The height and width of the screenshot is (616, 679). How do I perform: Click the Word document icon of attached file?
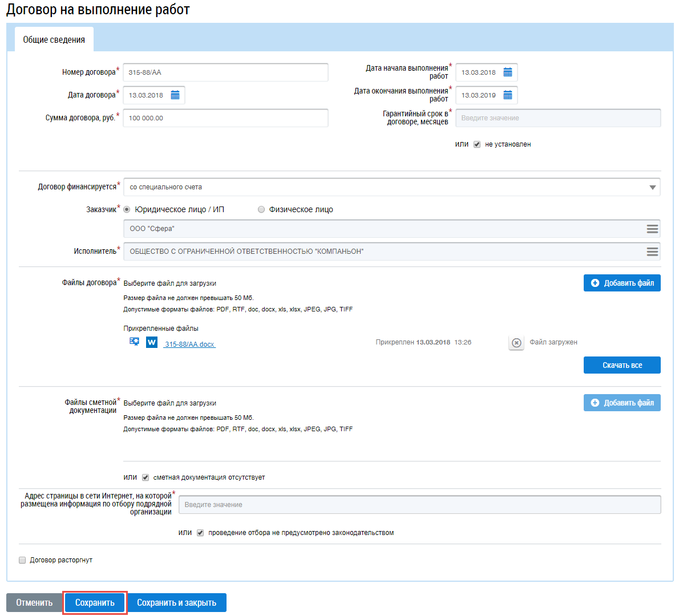pyautogui.click(x=152, y=342)
